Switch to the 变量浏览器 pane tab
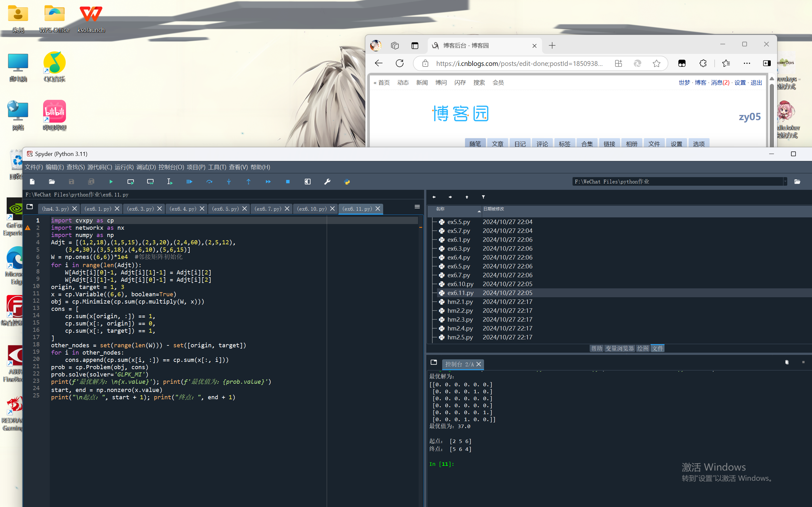Viewport: 812px width, 507px height. (619, 348)
